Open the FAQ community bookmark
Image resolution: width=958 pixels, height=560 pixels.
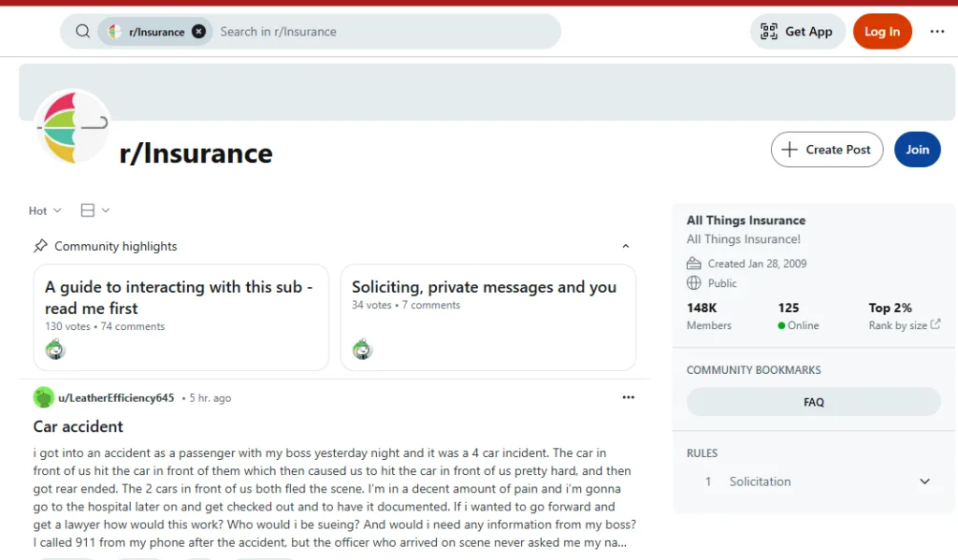click(813, 401)
